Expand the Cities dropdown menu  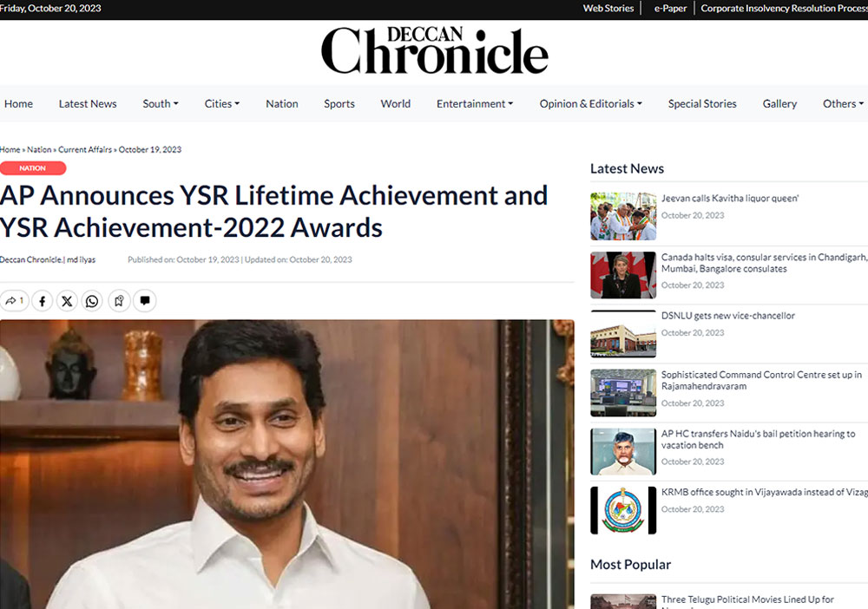point(222,103)
